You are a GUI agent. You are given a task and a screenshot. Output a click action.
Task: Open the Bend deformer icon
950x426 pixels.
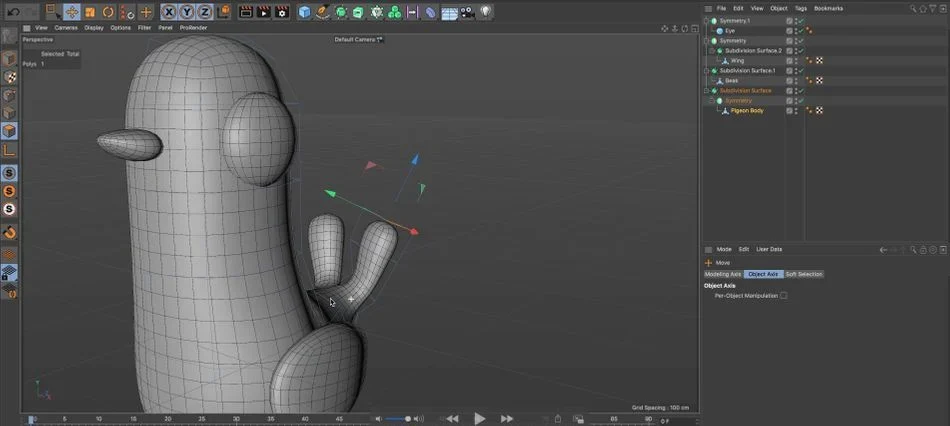pos(430,12)
